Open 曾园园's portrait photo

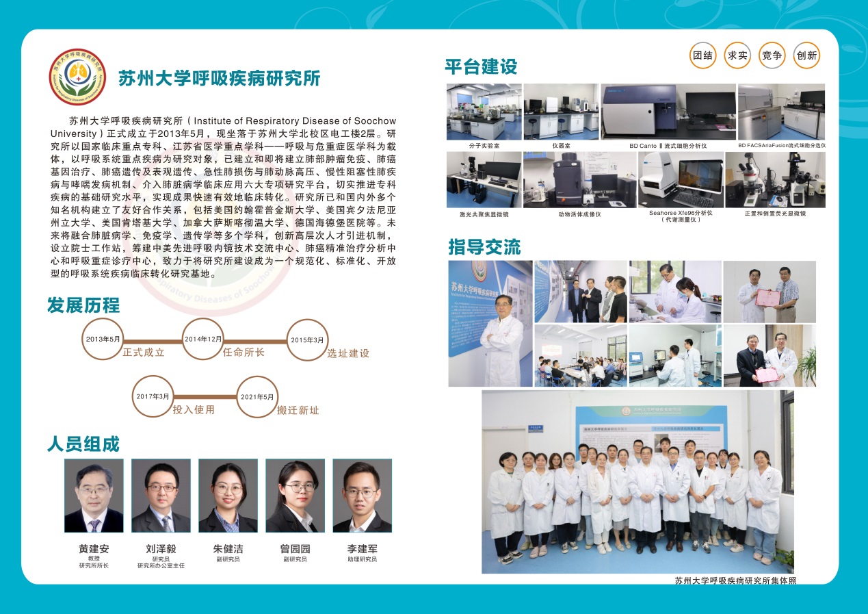click(x=295, y=496)
